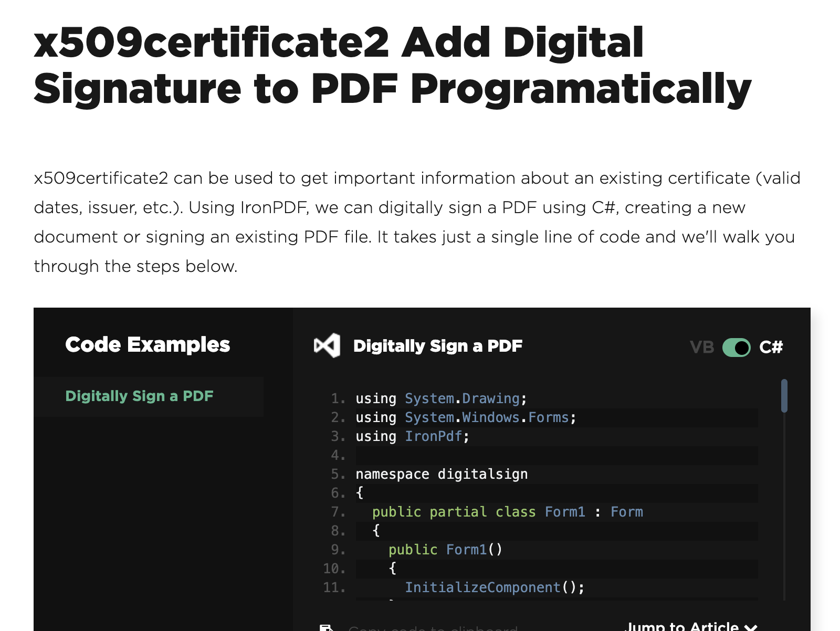Viewport: 840px width, 631px height.
Task: Click the VB label to change languages
Action: pyautogui.click(x=702, y=347)
